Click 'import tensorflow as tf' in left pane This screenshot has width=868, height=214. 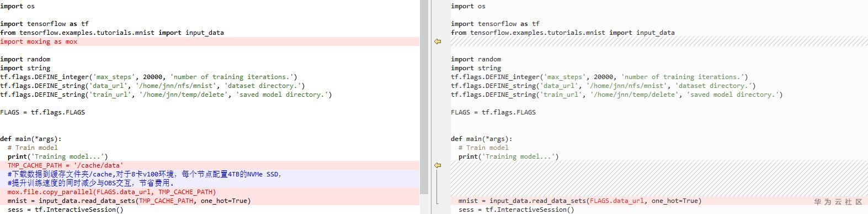coord(44,24)
